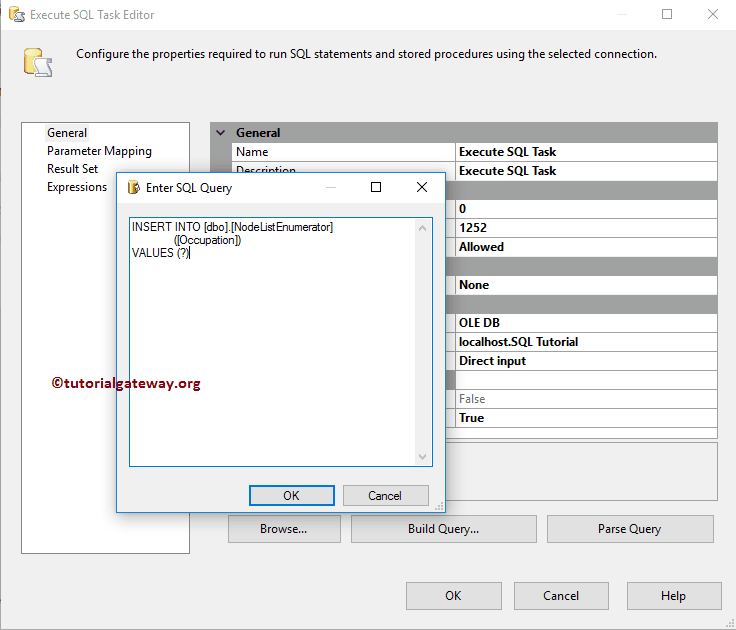
Task: Select the Direct input source type value
Action: point(586,361)
